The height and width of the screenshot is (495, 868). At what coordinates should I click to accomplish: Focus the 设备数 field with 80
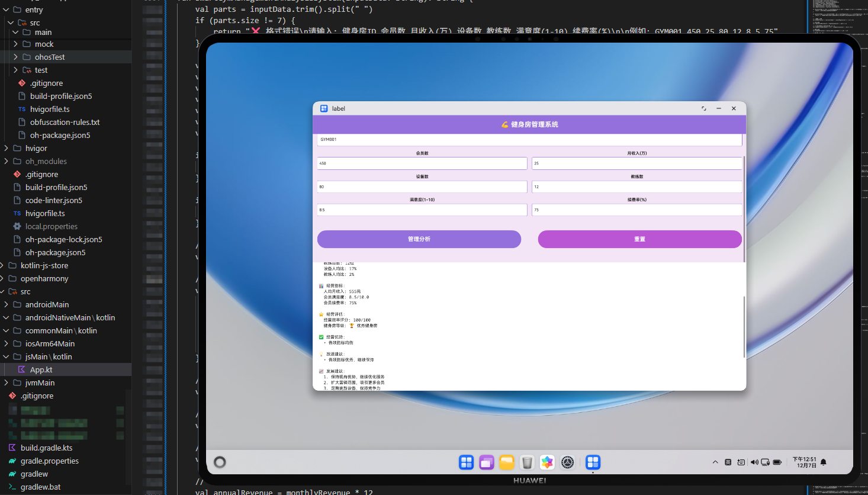[422, 187]
